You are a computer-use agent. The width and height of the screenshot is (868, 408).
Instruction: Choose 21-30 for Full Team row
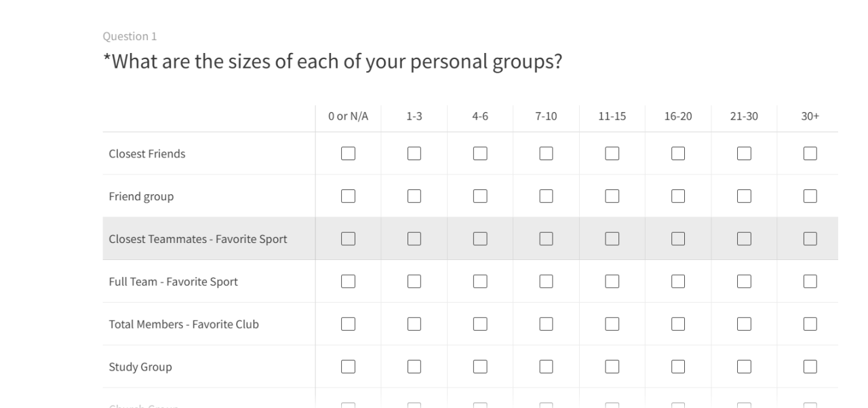point(744,281)
